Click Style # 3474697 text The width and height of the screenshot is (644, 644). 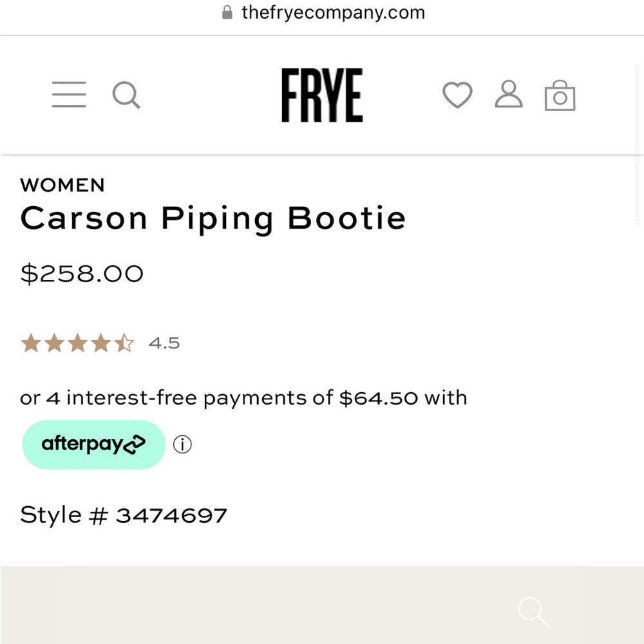[x=124, y=515]
